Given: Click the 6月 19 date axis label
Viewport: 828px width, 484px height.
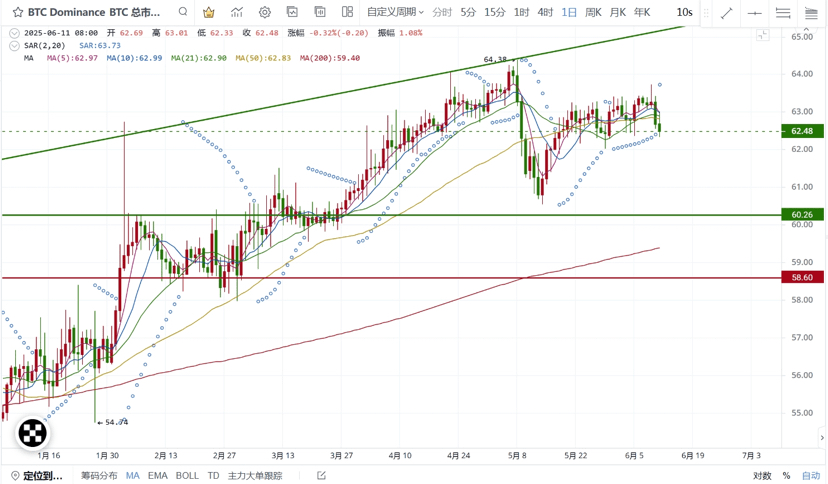Looking at the screenshot, I should 693,455.
